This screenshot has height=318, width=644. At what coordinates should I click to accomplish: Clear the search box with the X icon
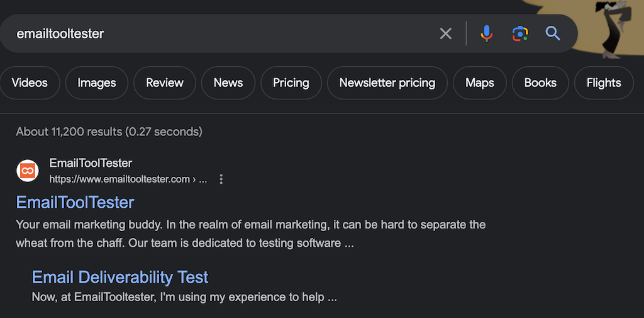coord(446,33)
